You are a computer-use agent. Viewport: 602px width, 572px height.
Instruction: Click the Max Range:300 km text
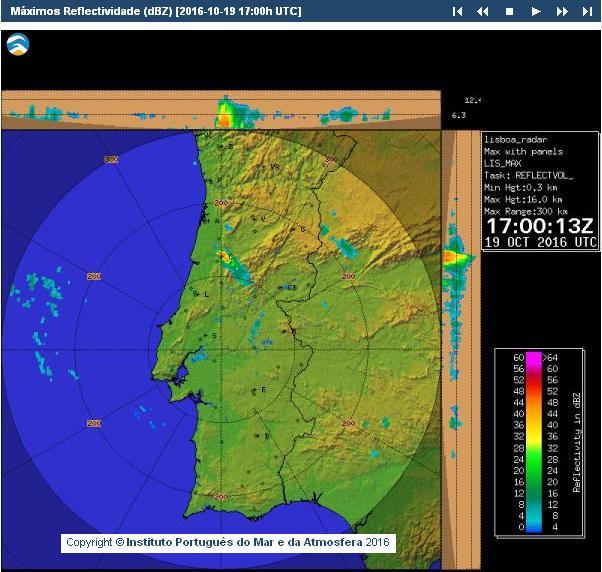coord(526,211)
